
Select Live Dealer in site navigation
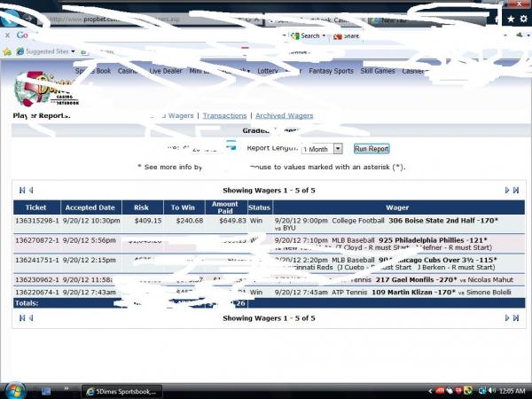[x=166, y=71]
